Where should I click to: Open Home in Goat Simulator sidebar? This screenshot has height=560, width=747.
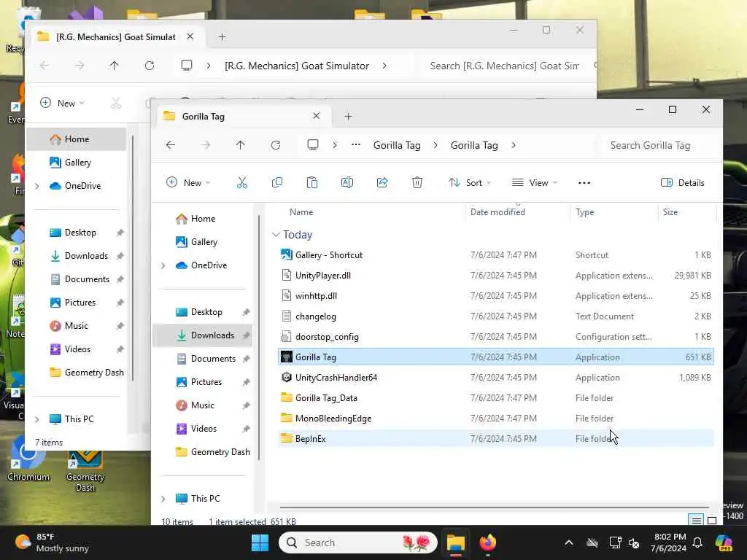tap(77, 139)
